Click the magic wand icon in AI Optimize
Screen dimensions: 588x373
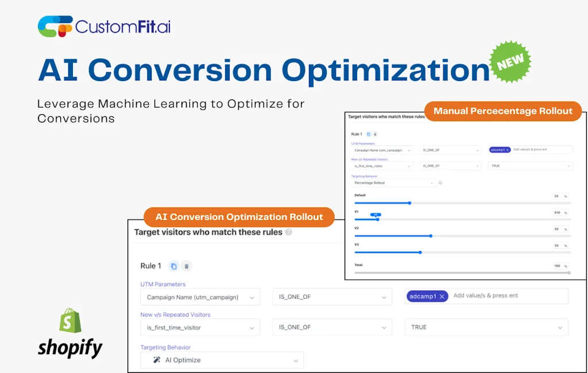(156, 360)
